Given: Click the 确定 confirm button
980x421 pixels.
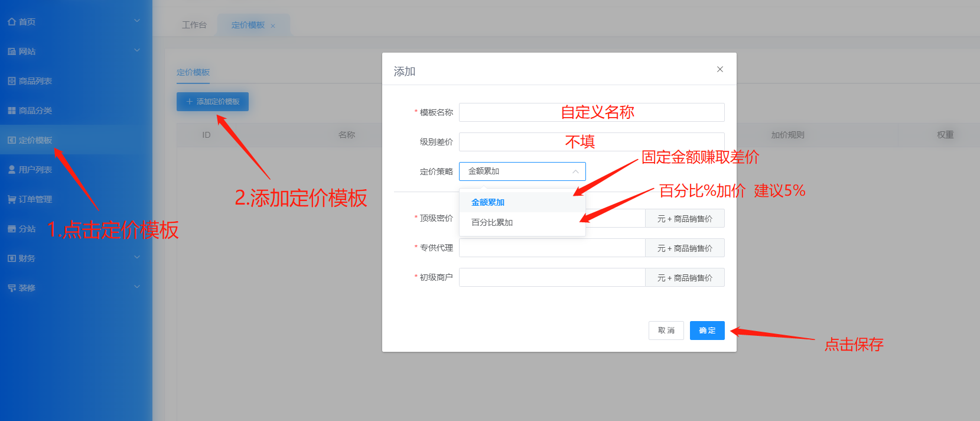Looking at the screenshot, I should 707,331.
